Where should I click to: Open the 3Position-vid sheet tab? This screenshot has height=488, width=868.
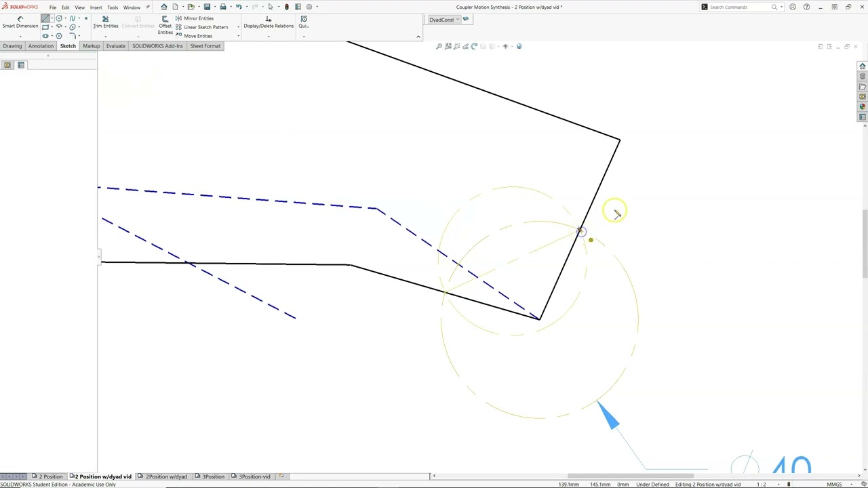[251, 476]
